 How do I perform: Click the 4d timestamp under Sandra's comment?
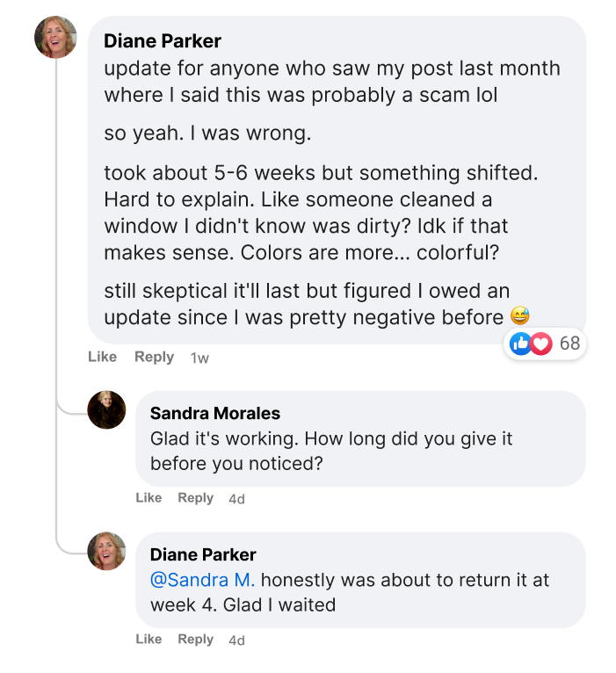[x=236, y=499]
